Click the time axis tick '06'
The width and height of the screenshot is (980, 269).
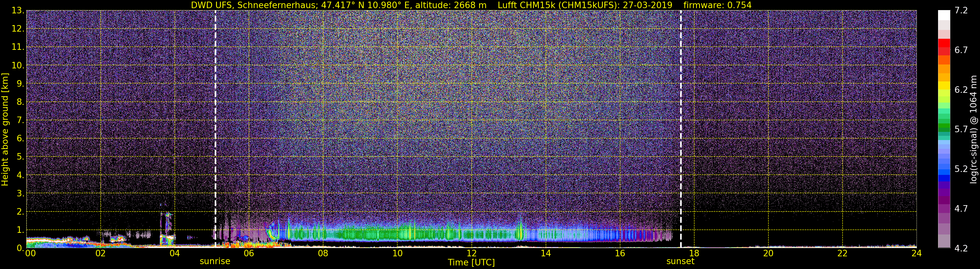click(249, 254)
